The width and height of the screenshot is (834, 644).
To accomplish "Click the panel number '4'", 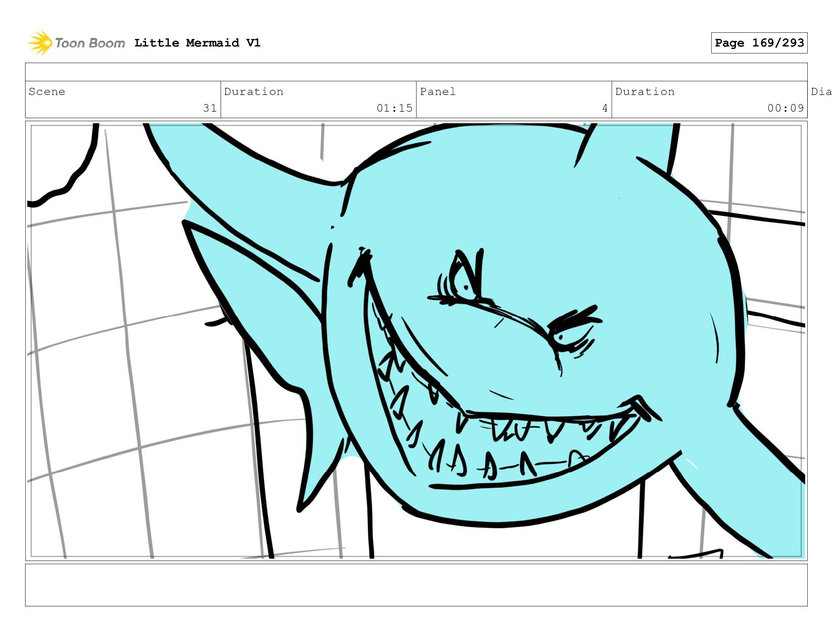I will coord(605,108).
